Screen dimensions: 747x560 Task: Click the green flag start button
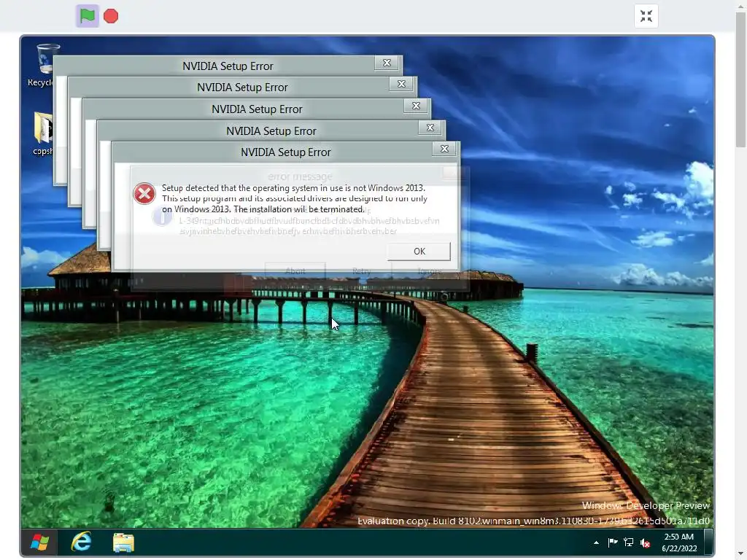click(x=88, y=16)
